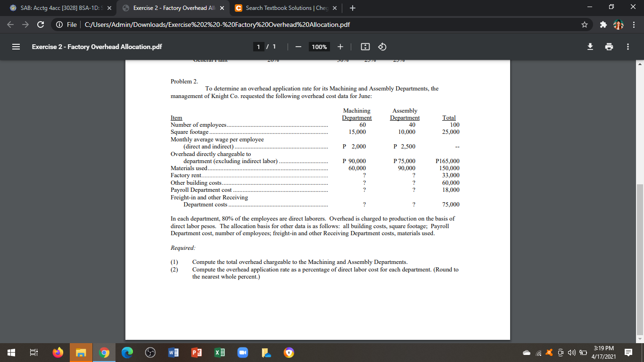
Task: Go forward in browser history
Action: (26, 25)
